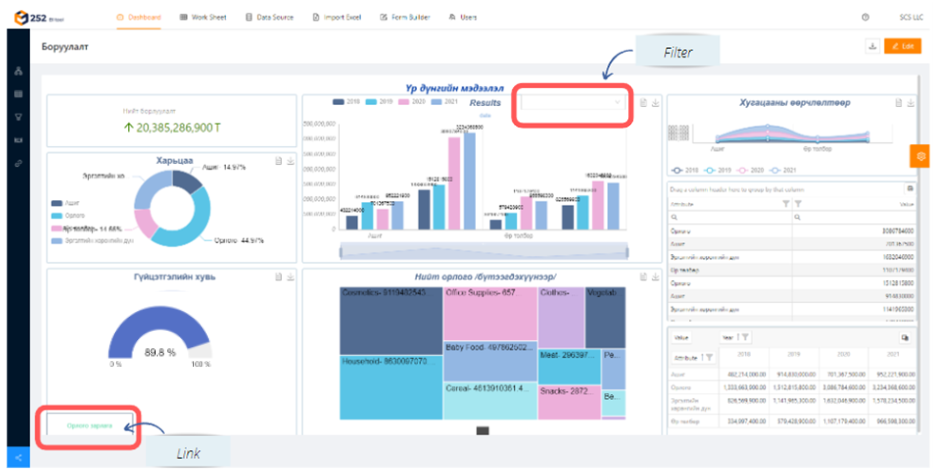Image resolution: width=940 pixels, height=470 pixels.
Task: Export the treemap chart as document
Action: click(642, 275)
